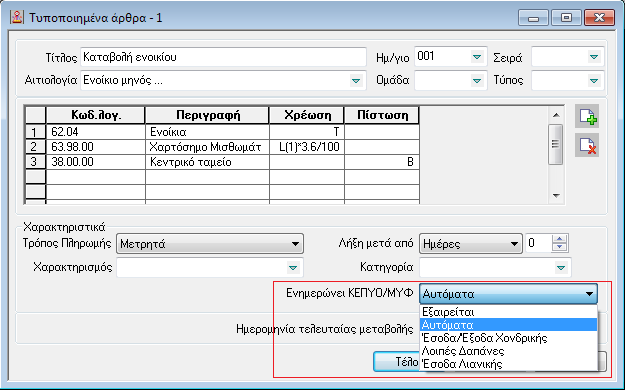This screenshot has width=625, height=390.
Task: Click the account code 62.04 cell
Action: [x=96, y=132]
